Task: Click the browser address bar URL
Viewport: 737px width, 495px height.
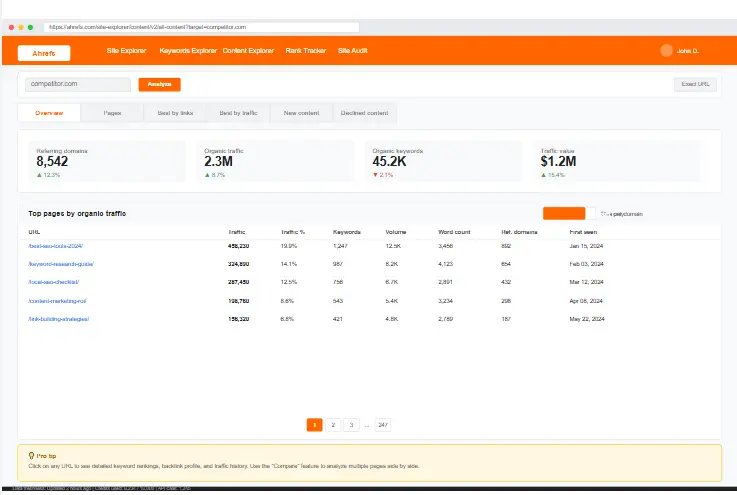Action: pyautogui.click(x=202, y=27)
